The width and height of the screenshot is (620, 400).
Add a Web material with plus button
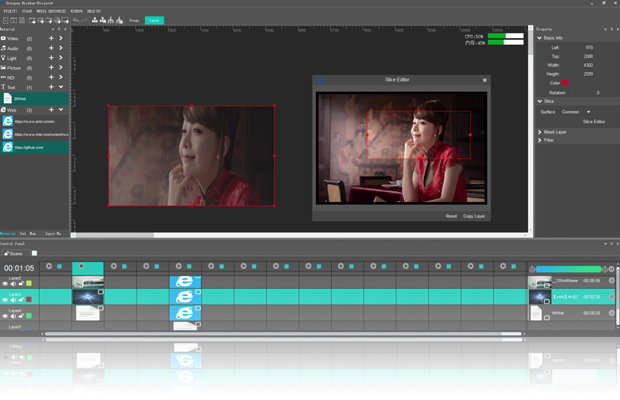tap(51, 109)
